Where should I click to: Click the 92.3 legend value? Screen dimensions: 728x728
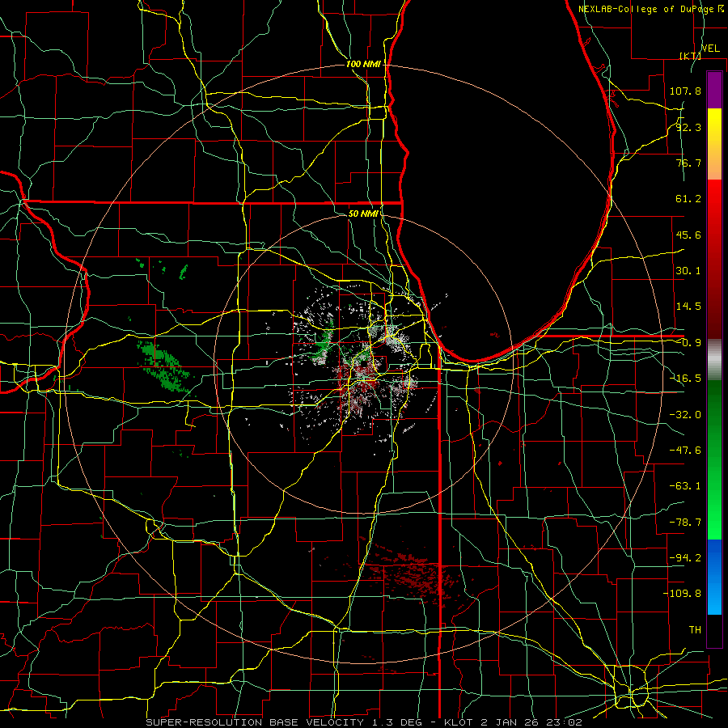688,127
